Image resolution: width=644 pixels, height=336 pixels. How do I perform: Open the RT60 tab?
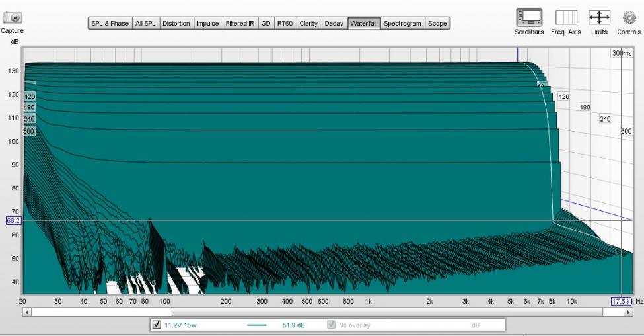(x=285, y=23)
